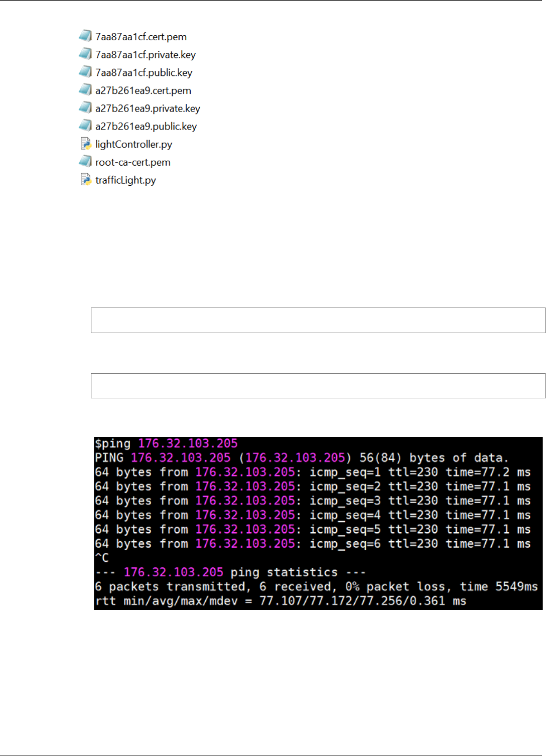This screenshot has width=546, height=756.
Task: Click the first empty code box
Action: [x=318, y=320]
